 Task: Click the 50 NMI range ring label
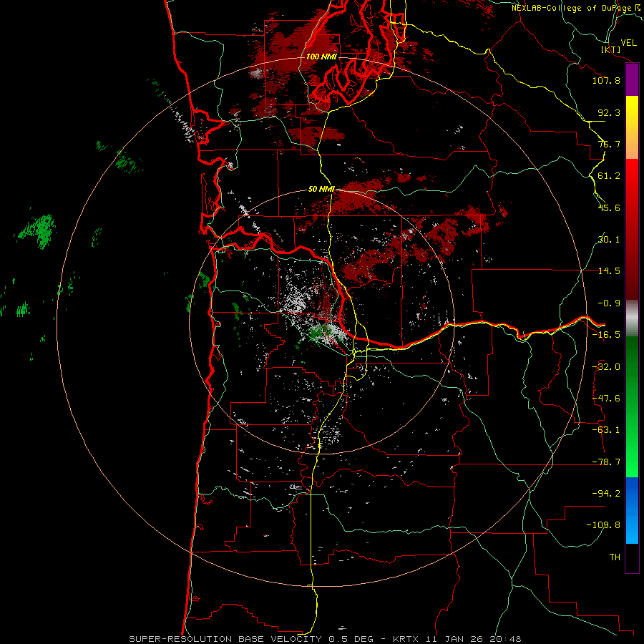point(321,190)
